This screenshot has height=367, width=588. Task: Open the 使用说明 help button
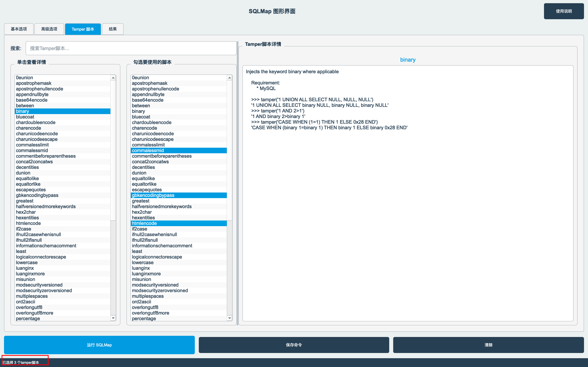tap(564, 11)
